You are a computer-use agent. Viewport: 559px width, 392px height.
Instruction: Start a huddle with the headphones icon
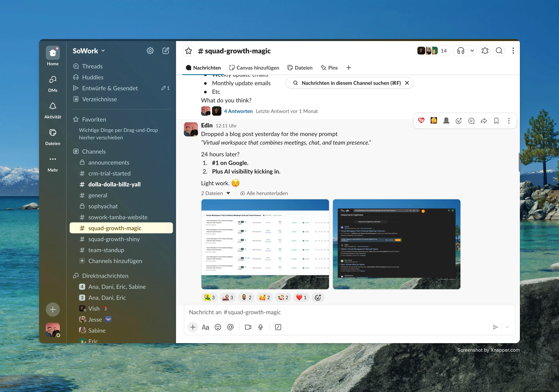[461, 51]
